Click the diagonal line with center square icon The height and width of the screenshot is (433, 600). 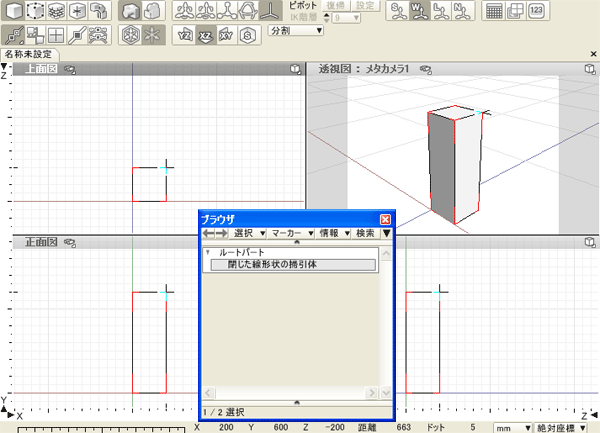coord(77,35)
